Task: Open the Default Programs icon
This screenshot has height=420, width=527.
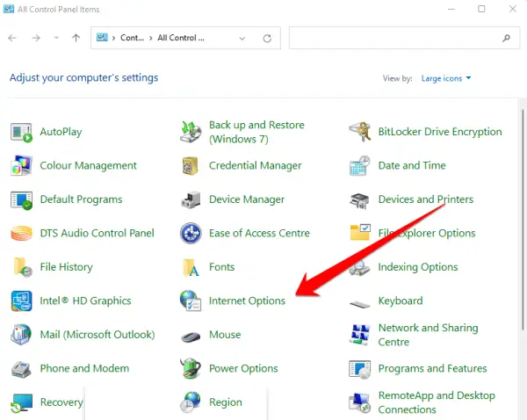Action: click(x=21, y=199)
